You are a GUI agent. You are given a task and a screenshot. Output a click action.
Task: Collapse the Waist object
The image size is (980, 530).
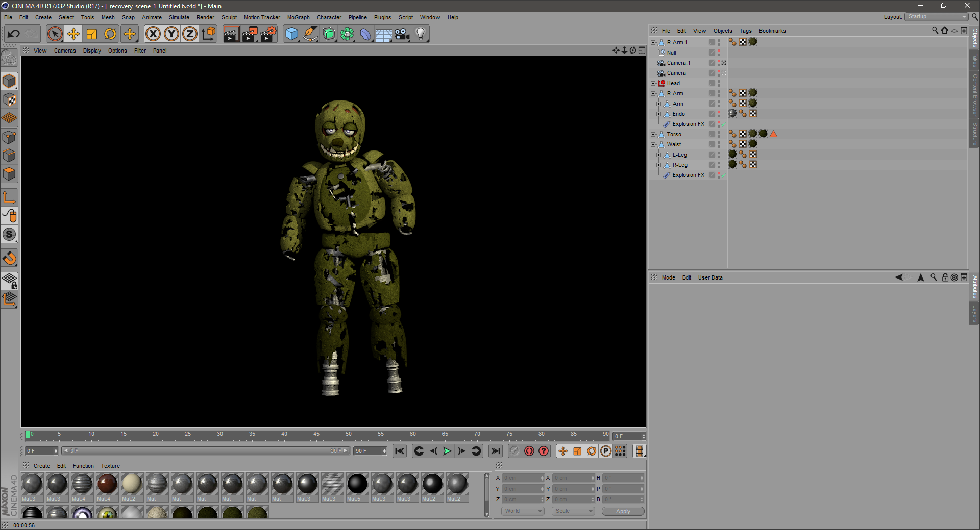[653, 144]
